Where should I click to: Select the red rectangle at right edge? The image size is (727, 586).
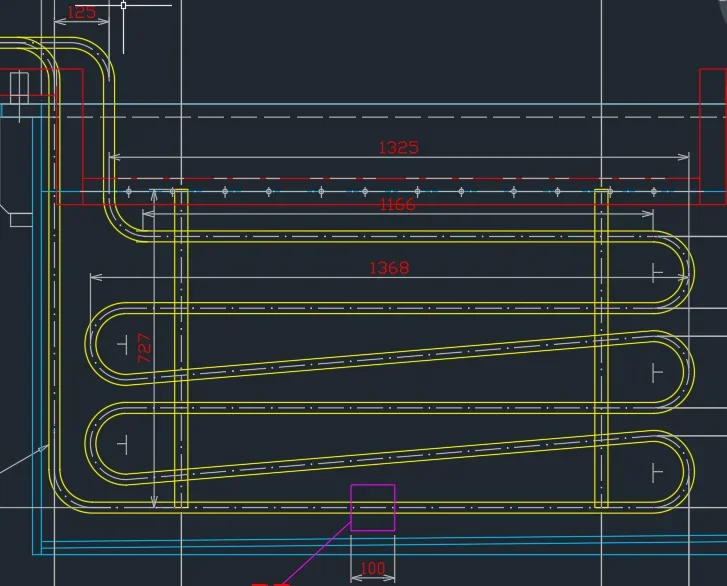click(713, 136)
